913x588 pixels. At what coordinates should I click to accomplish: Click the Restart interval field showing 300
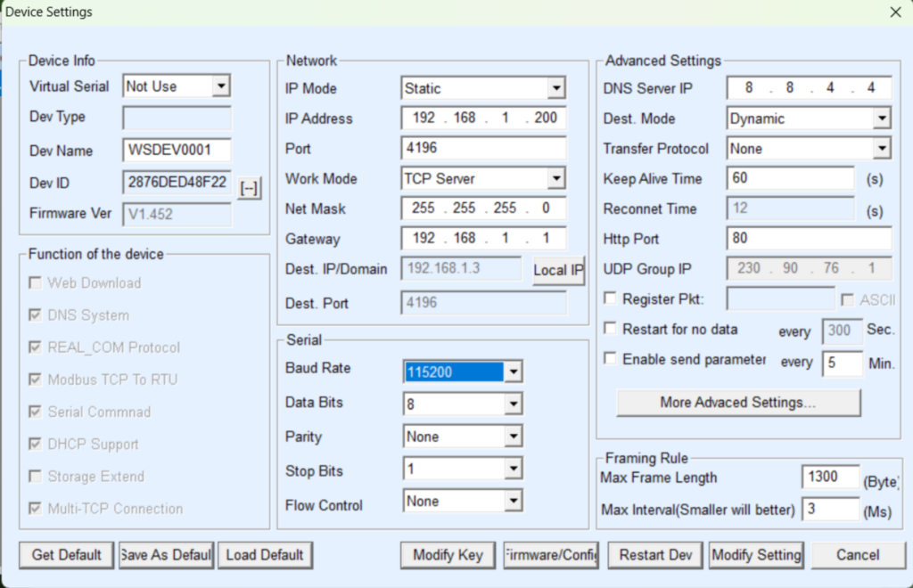pos(842,331)
